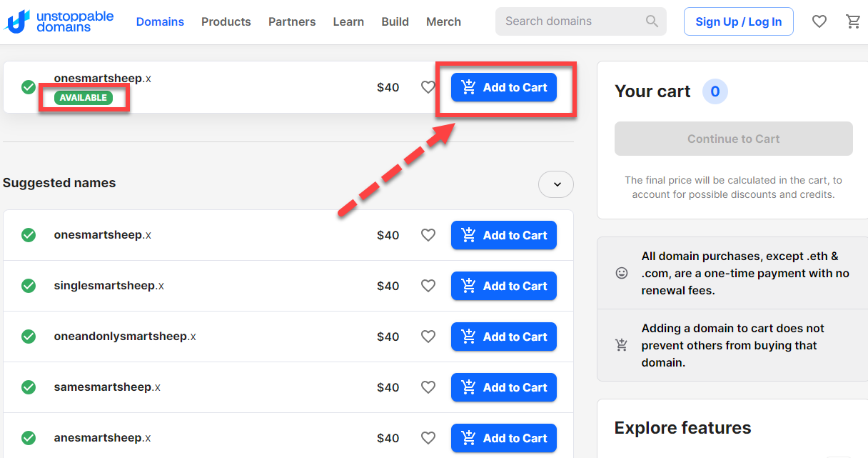The height and width of the screenshot is (458, 868).
Task: Select the samesmartsheep.x domain name
Action: [x=107, y=387]
